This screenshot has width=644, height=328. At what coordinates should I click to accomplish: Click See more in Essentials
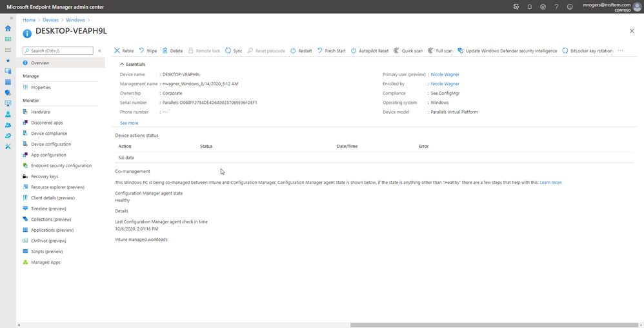pos(129,123)
